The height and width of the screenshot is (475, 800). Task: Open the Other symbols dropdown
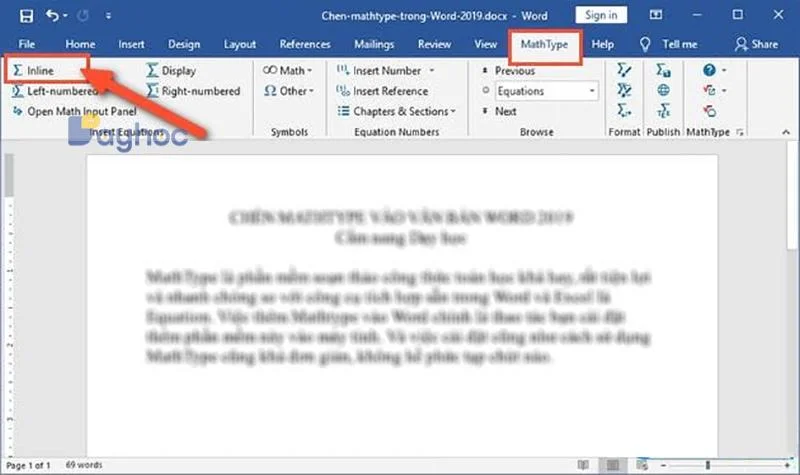[288, 91]
